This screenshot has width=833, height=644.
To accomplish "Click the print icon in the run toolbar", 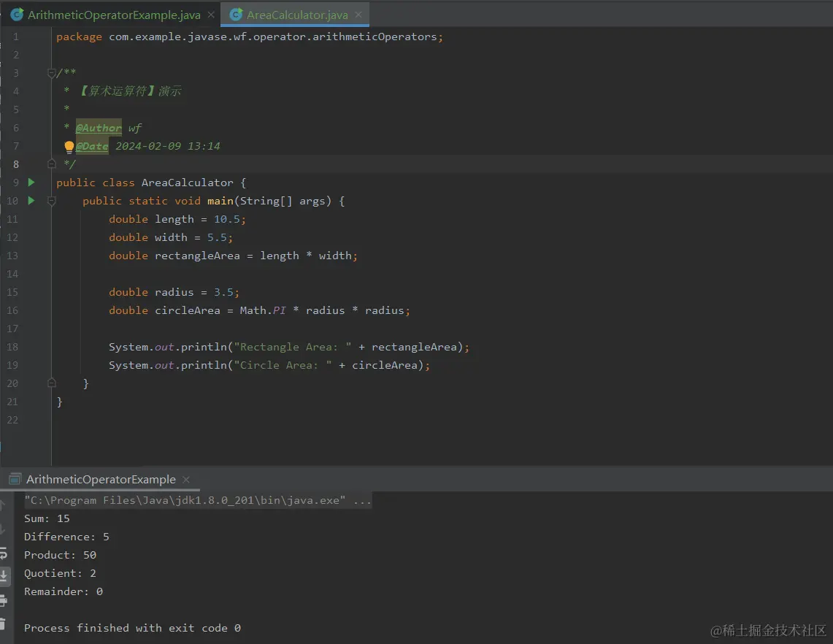I will pyautogui.click(x=3, y=600).
